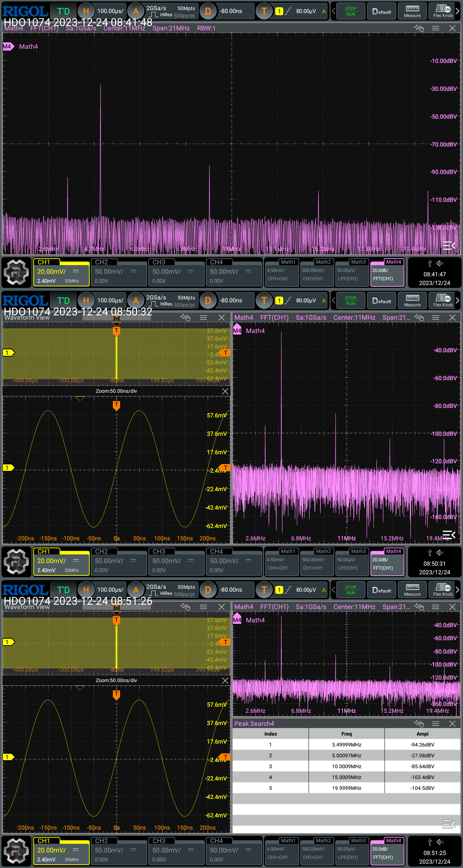Click the Ampl column header in Peak Search4

pos(422,734)
